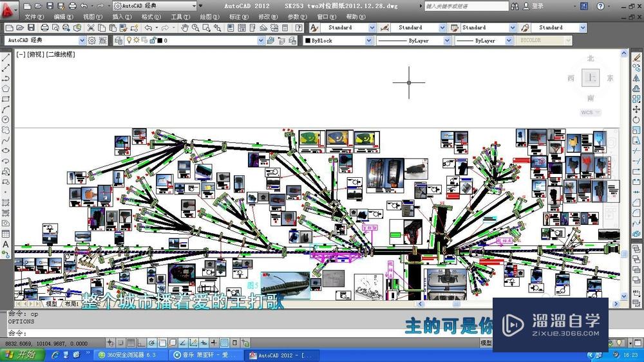Toggle layer 0 light bulb on/off
This screenshot has height=362, width=644.
[x=129, y=40]
